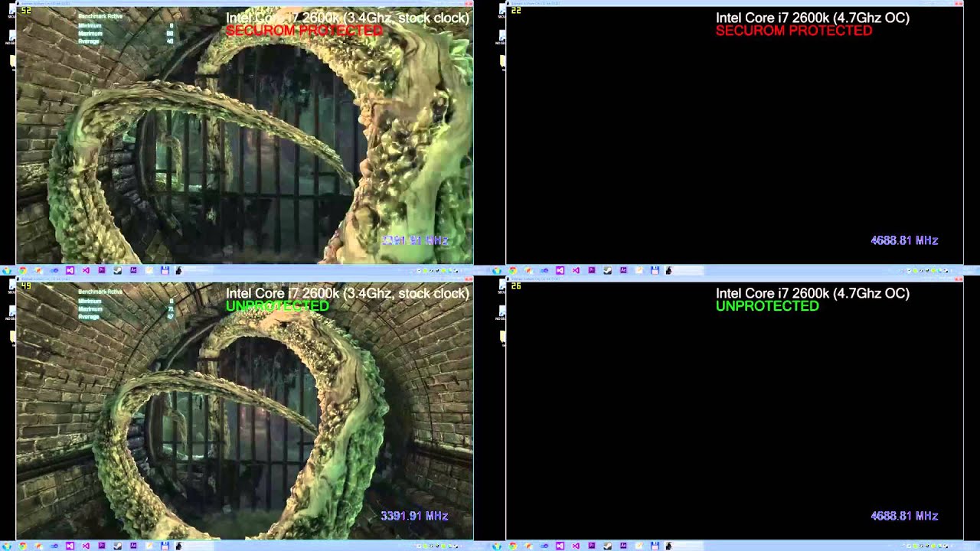
Task: Select red SECUROM PROTECTED label in the 3.4Ghz panel
Action: point(304,31)
